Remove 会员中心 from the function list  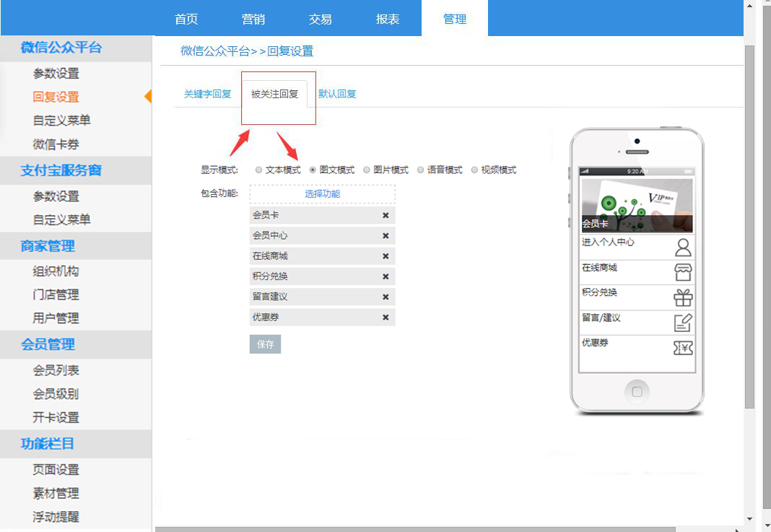point(385,236)
